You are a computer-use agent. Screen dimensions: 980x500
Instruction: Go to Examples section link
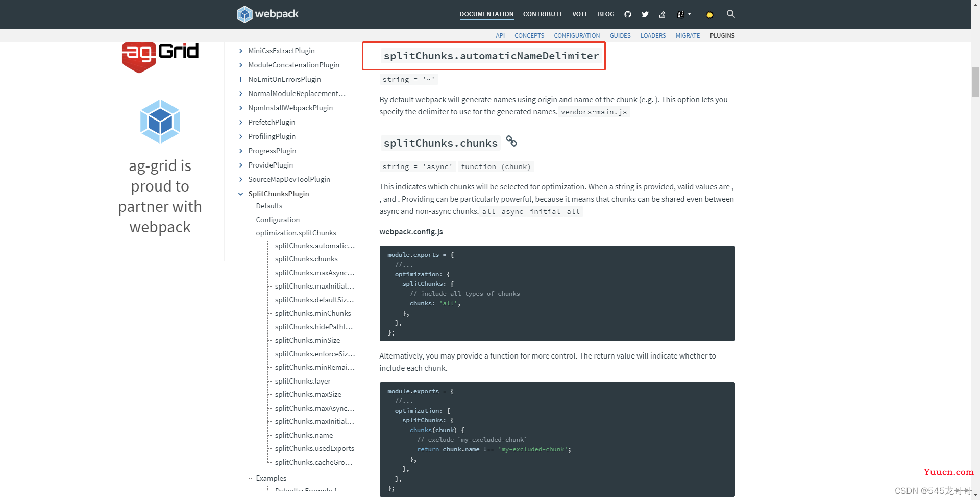point(271,478)
